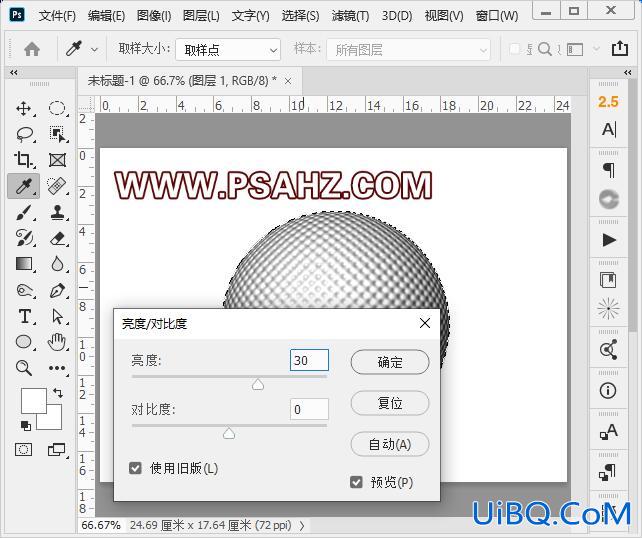Open the Character panel icon
Screen dimensions: 642x538
click(x=609, y=129)
